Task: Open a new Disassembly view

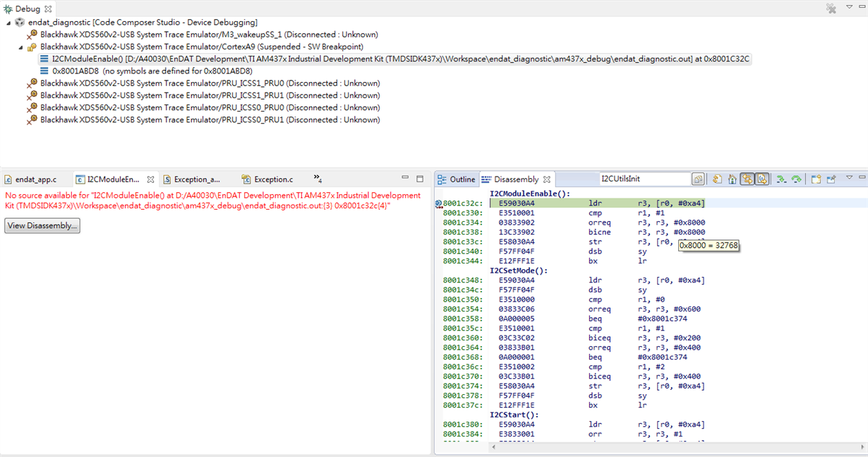Action: click(x=816, y=179)
